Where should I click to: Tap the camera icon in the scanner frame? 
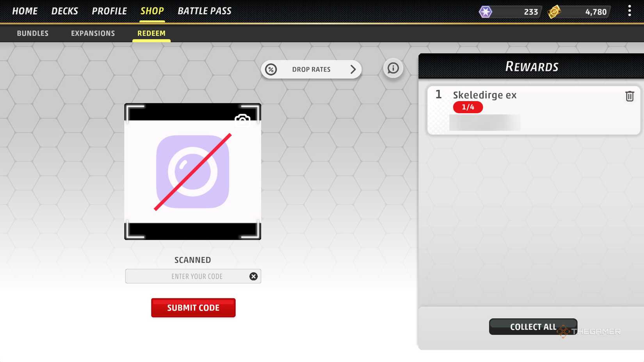coord(242,119)
